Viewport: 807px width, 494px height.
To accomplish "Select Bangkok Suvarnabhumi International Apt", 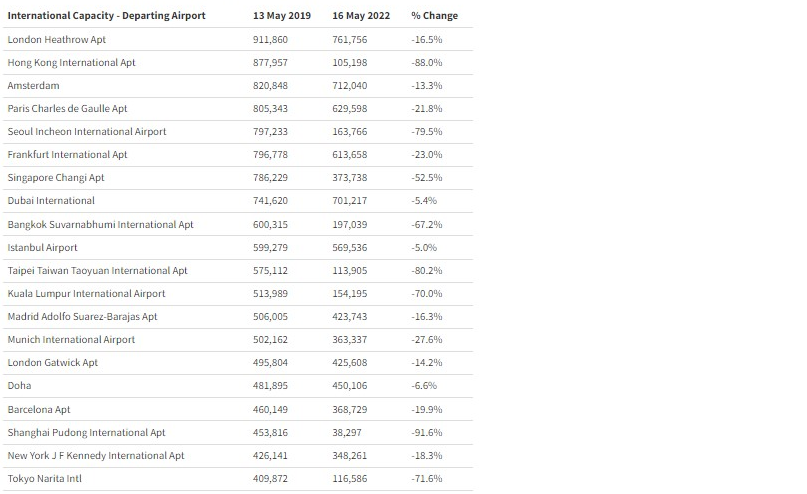I will [100, 224].
